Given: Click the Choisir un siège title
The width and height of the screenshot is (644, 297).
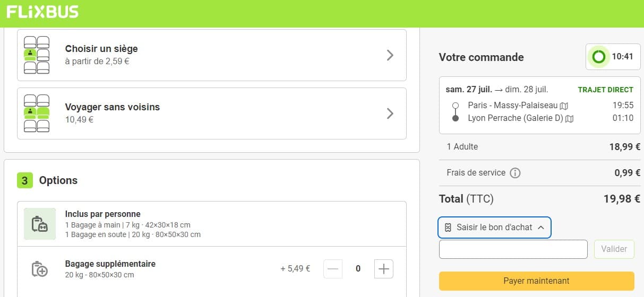Looking at the screenshot, I should pos(101,49).
